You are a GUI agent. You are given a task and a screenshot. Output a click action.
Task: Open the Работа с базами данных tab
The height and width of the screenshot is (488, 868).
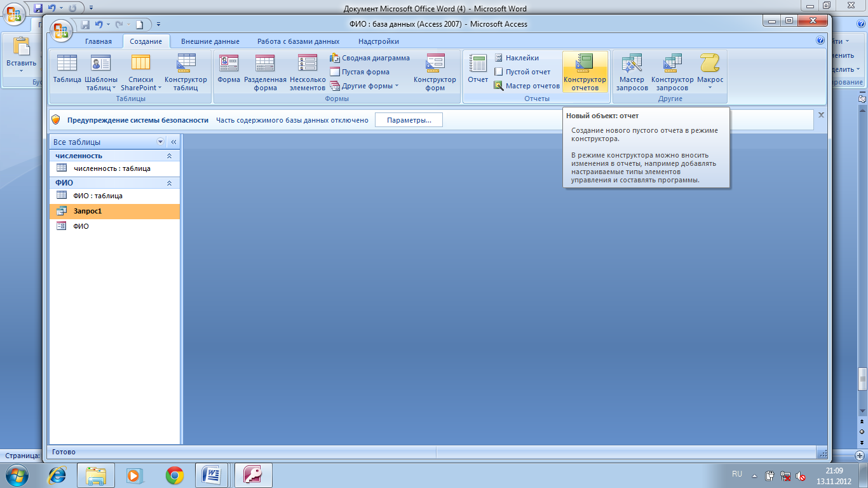pos(299,41)
